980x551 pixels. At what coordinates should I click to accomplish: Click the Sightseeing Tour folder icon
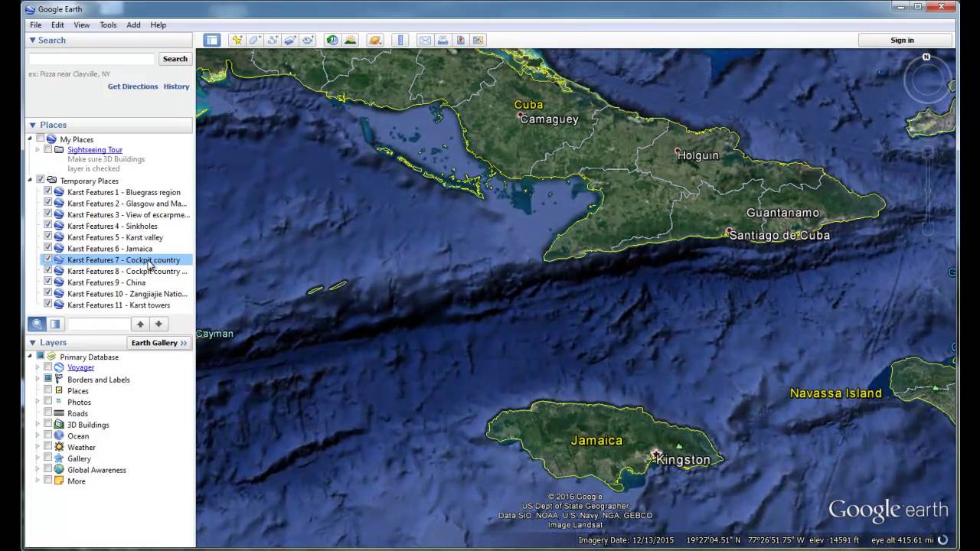coord(59,150)
